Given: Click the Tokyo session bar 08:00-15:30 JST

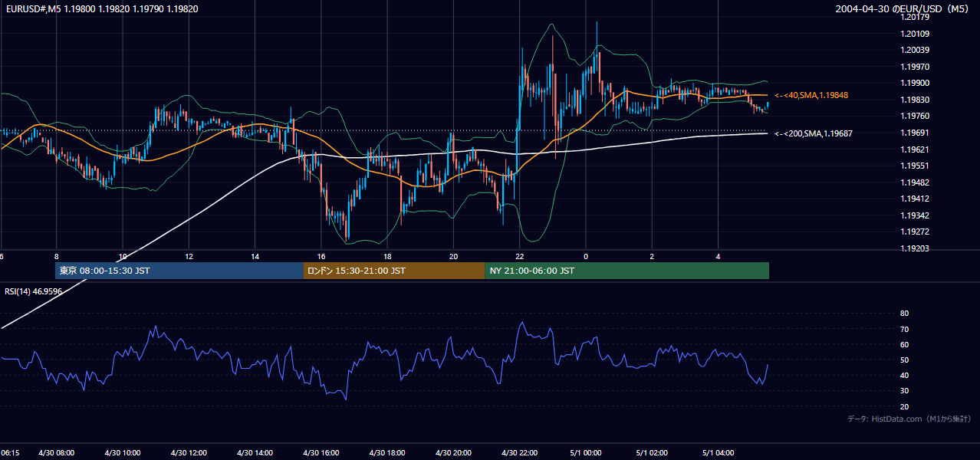Looking at the screenshot, I should (x=179, y=271).
